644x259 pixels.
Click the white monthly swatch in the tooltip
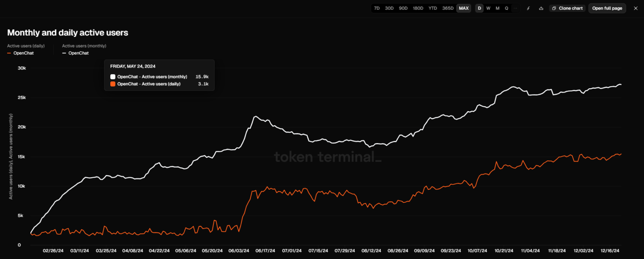tap(113, 77)
